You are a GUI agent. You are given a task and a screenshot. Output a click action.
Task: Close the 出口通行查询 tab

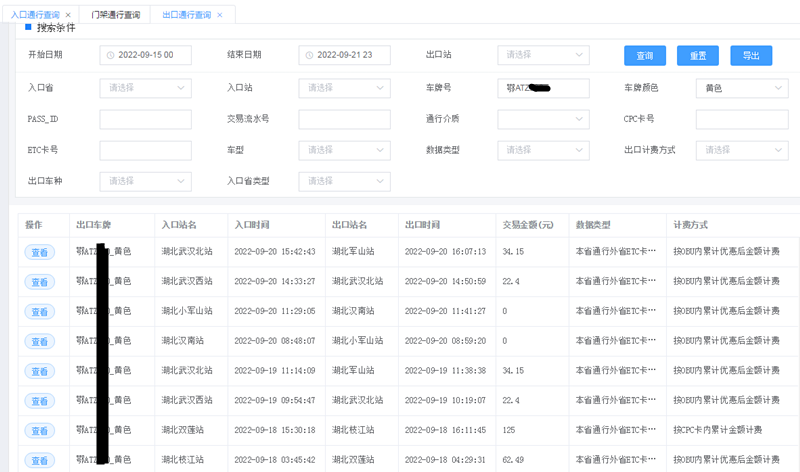(x=220, y=15)
